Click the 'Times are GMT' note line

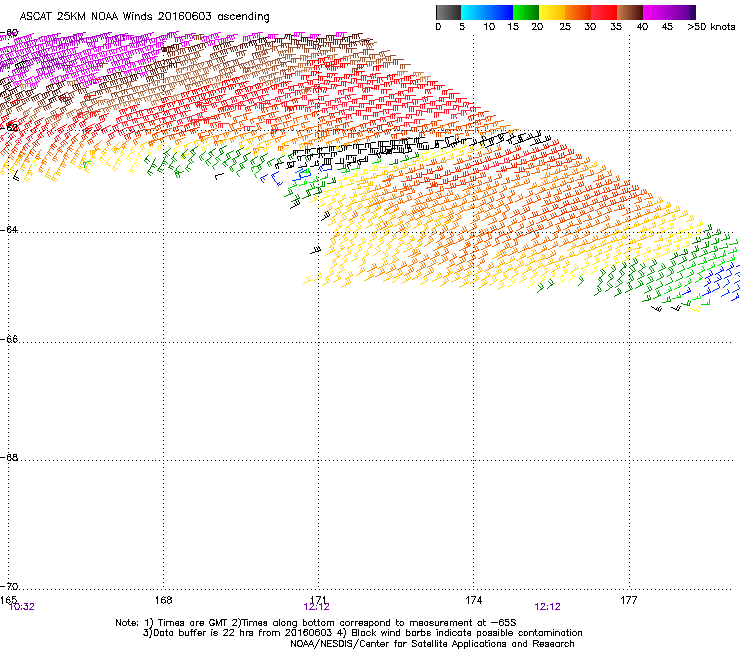pyautogui.click(x=316, y=623)
